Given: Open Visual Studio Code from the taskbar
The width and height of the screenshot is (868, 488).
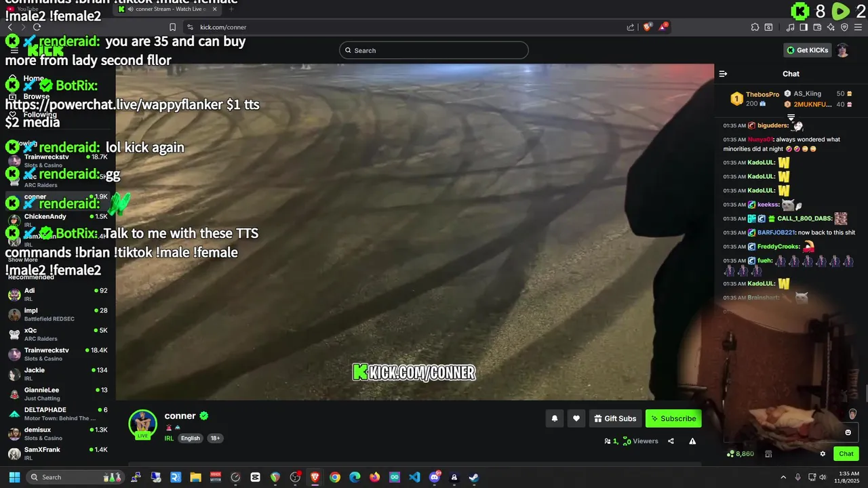Looking at the screenshot, I should tap(414, 477).
